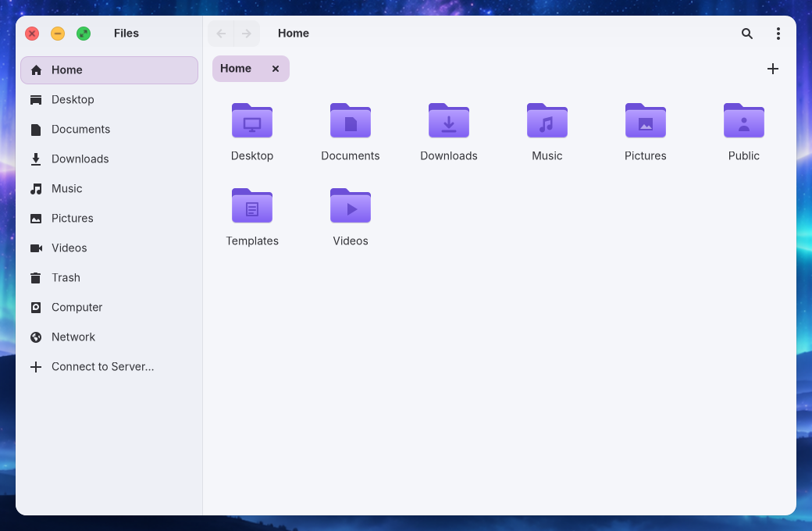812x531 pixels.
Task: Go back with the left arrow button
Action: click(x=221, y=34)
